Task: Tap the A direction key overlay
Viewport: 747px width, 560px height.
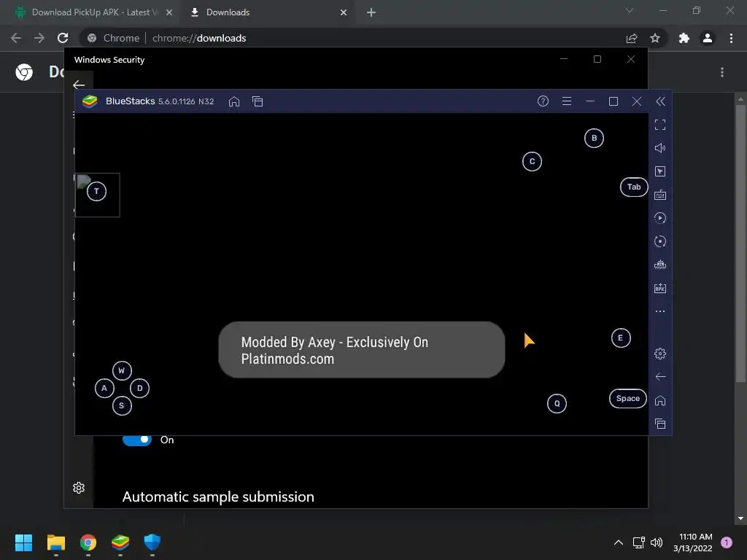Action: coord(104,389)
